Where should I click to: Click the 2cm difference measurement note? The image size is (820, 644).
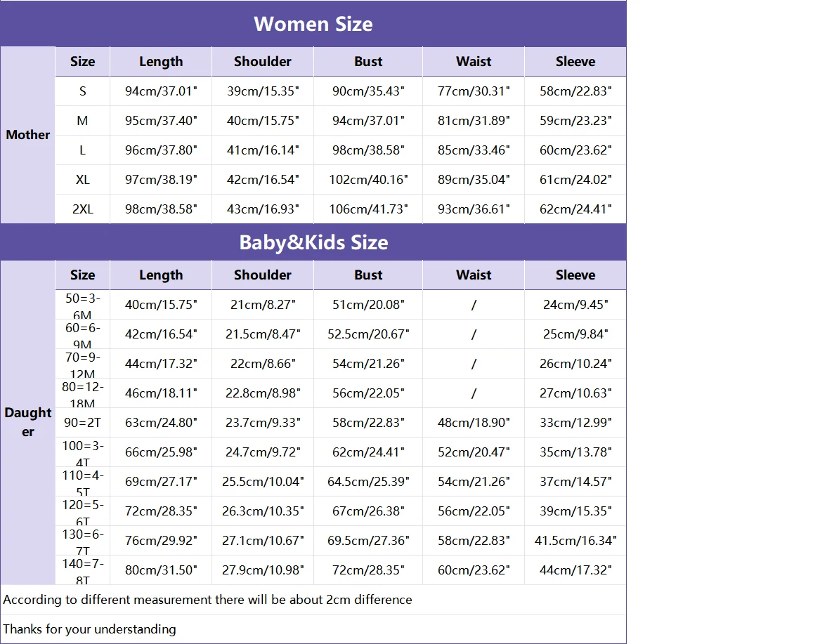(207, 600)
